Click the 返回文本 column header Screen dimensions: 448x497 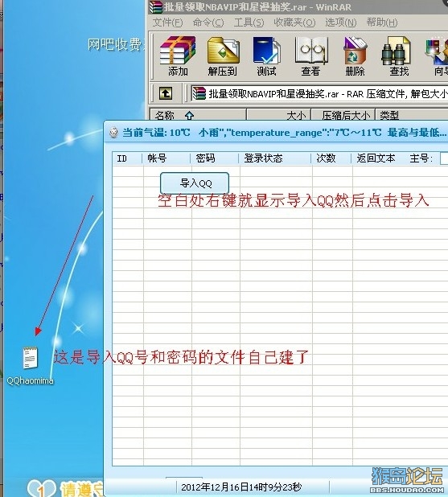[376, 158]
